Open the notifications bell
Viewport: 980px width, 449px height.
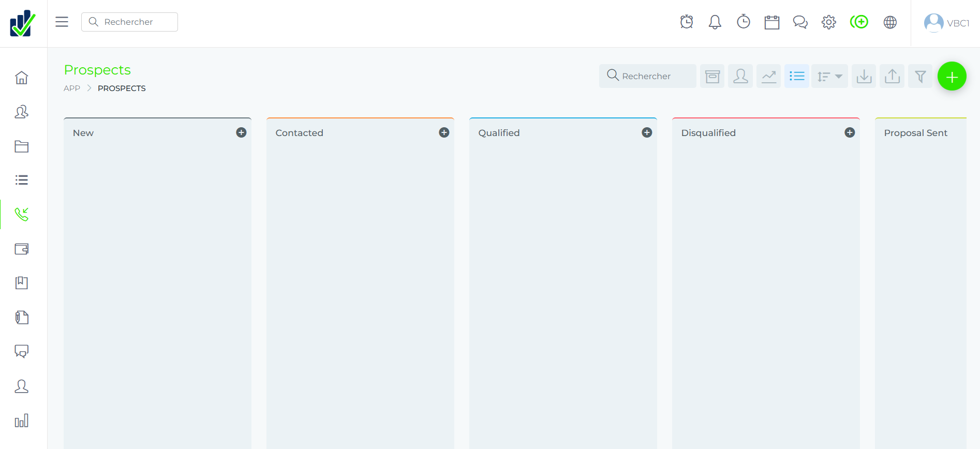[715, 22]
